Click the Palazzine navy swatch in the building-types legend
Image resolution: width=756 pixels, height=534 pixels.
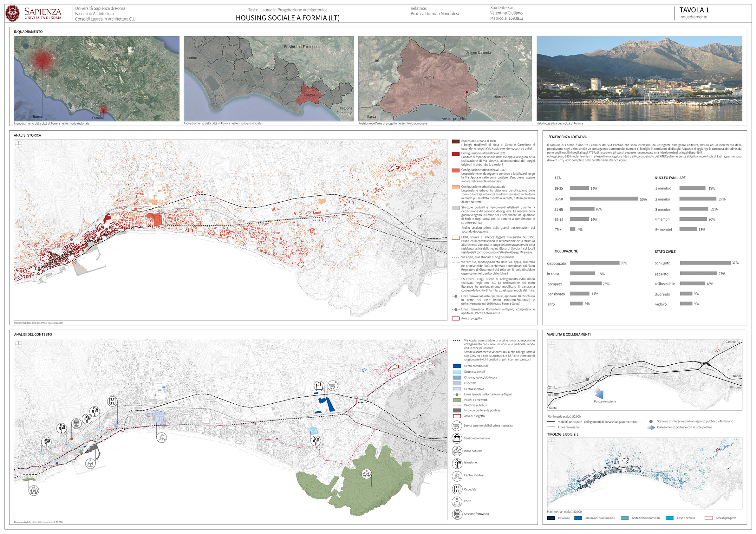tap(551, 518)
